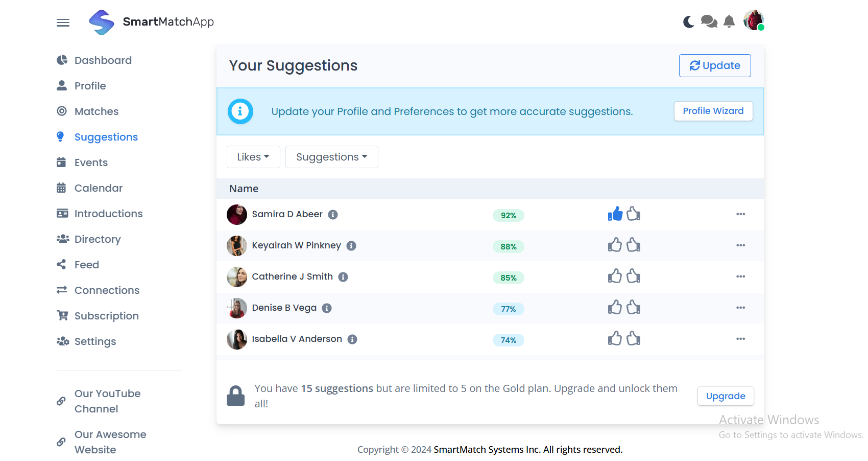Click the Connections arrows icon
The image size is (868, 461).
[61, 290]
